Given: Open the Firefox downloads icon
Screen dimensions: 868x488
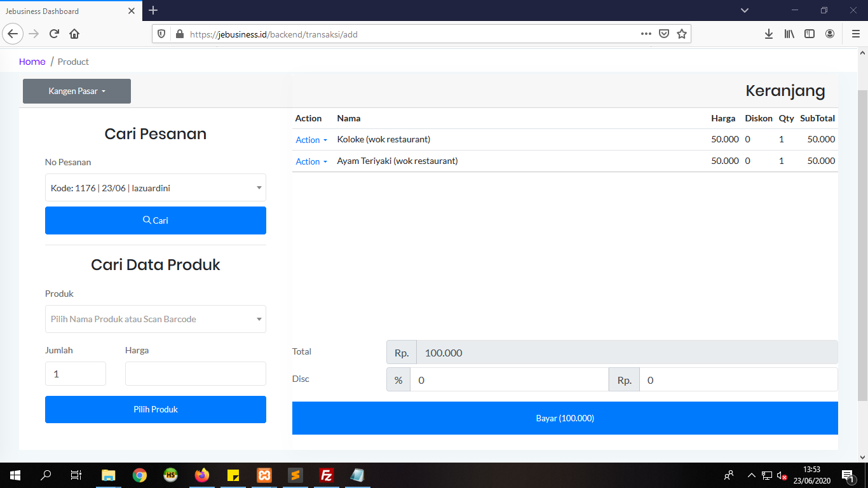Looking at the screenshot, I should coord(768,34).
